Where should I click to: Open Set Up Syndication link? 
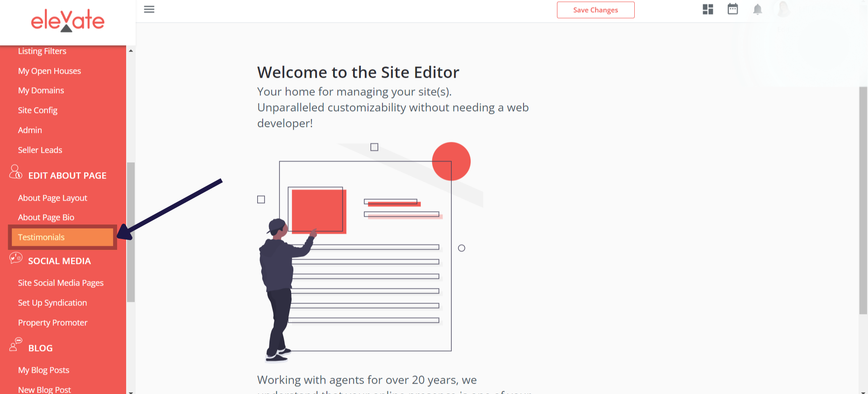(52, 303)
